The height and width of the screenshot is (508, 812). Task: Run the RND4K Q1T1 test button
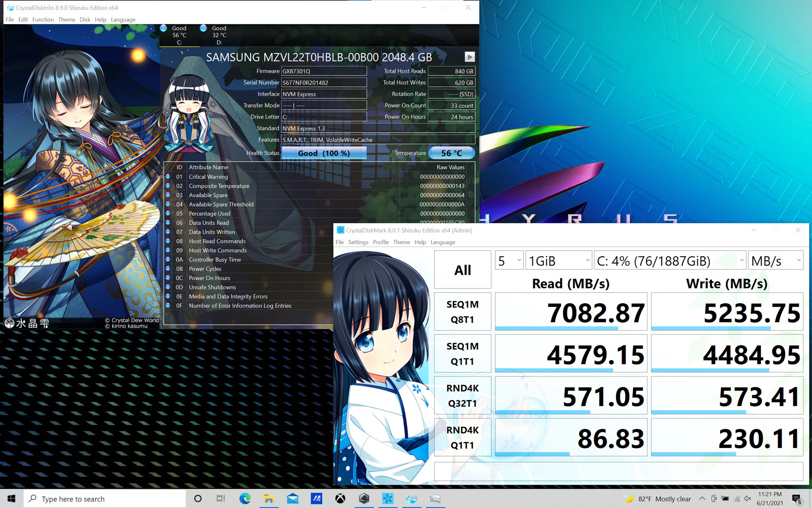463,437
